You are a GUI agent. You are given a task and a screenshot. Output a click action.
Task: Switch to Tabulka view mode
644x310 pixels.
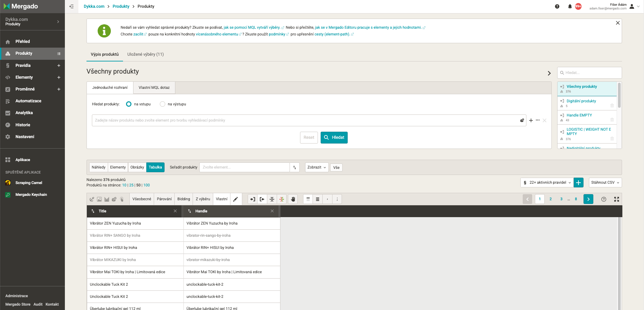tap(155, 167)
